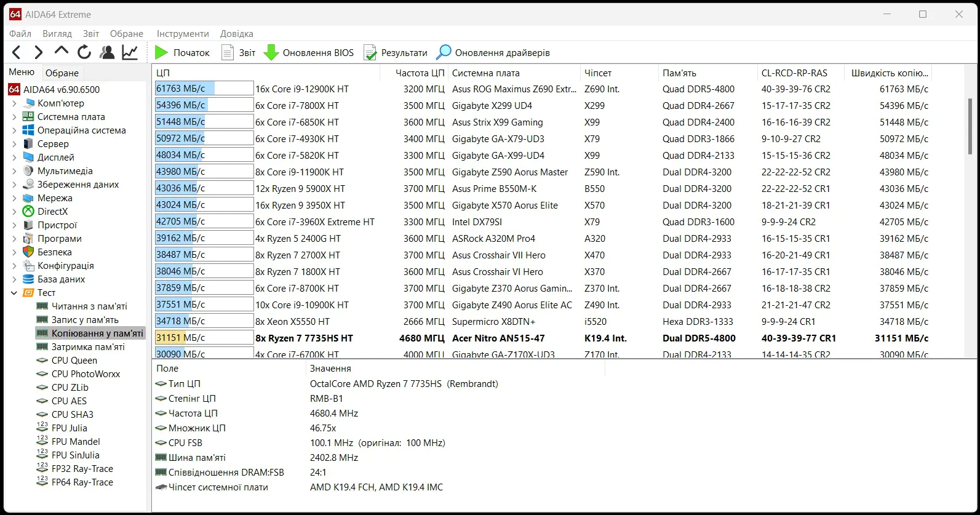This screenshot has width=980, height=515.
Task: Open the Файл menu
Action: (x=20, y=34)
